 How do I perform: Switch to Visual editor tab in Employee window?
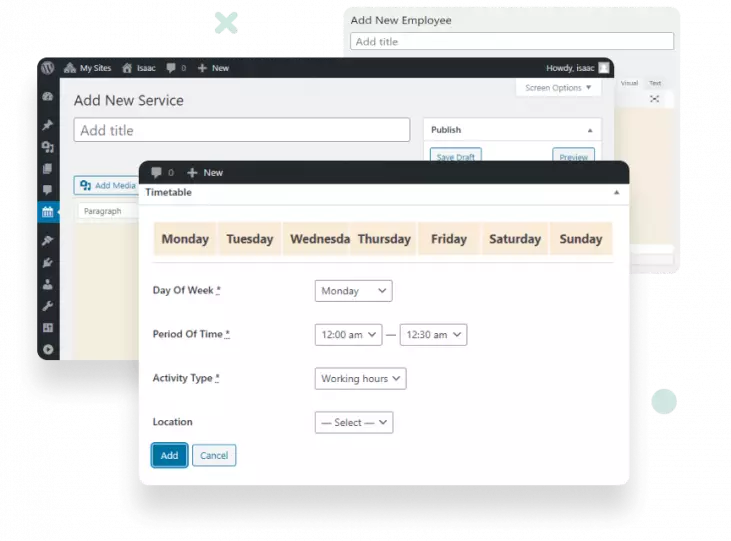tap(629, 83)
